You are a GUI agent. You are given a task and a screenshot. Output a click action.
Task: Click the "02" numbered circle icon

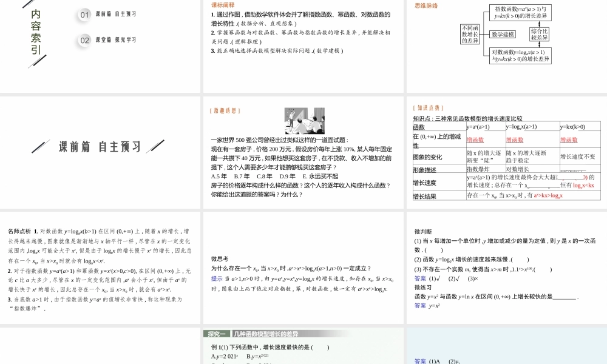(84, 39)
